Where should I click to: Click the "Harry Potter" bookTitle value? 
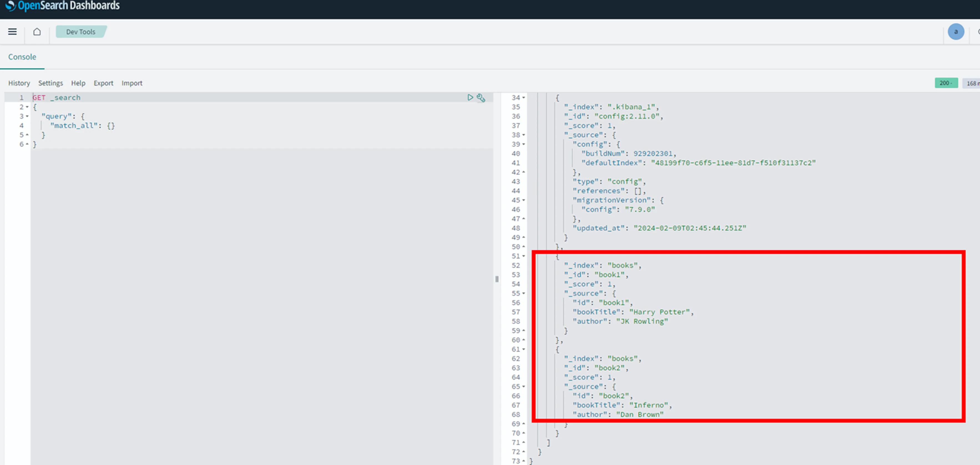[659, 312]
